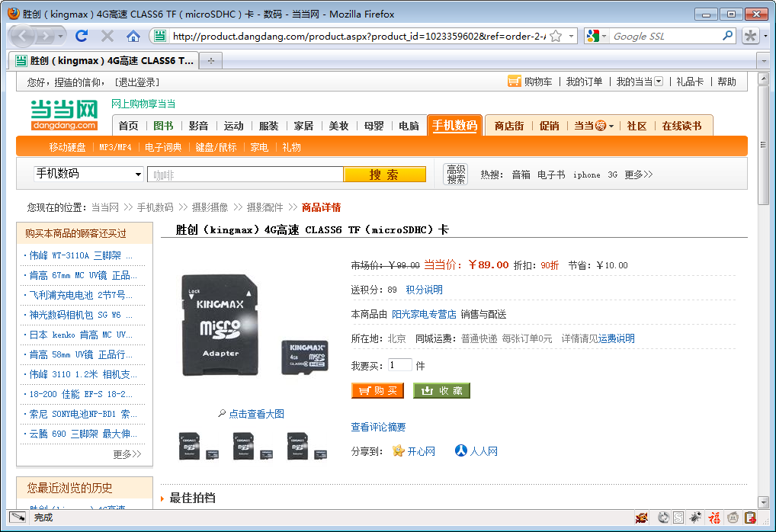
Task: Click the first product thumbnail below image
Action: (198, 446)
